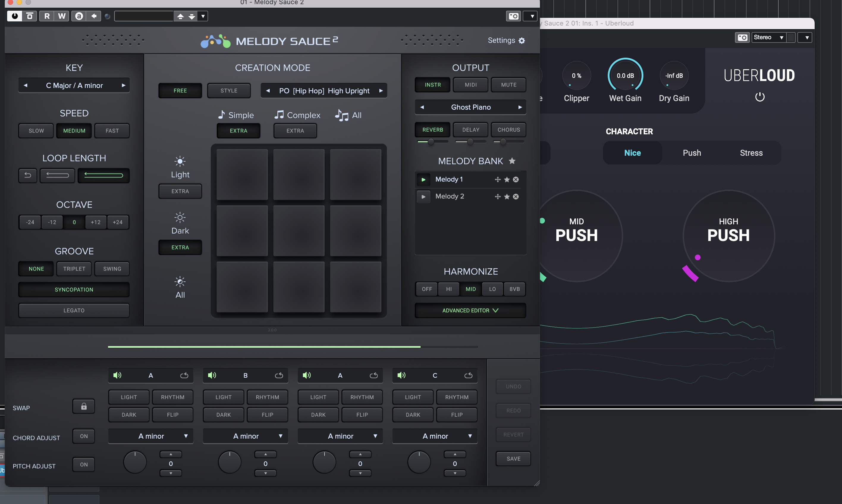
Task: Mute section C speaker icon
Action: click(401, 375)
